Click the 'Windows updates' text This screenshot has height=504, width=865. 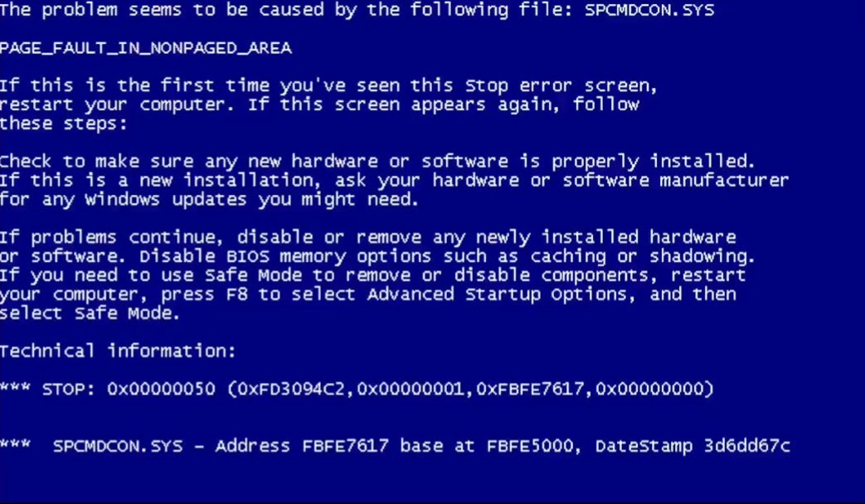pyautogui.click(x=166, y=199)
